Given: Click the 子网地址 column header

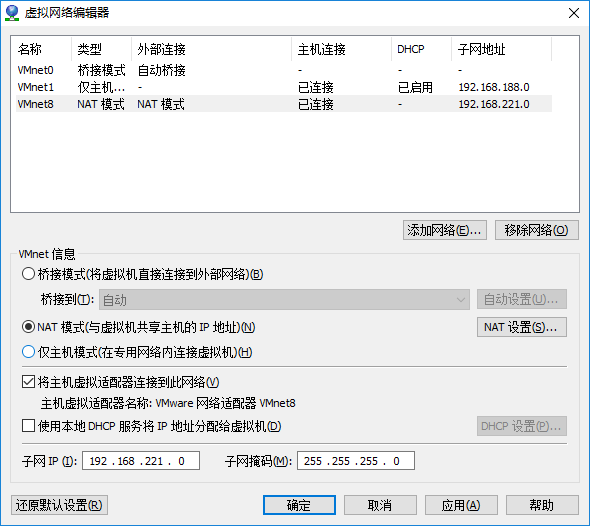Looking at the screenshot, I should 501,49.
